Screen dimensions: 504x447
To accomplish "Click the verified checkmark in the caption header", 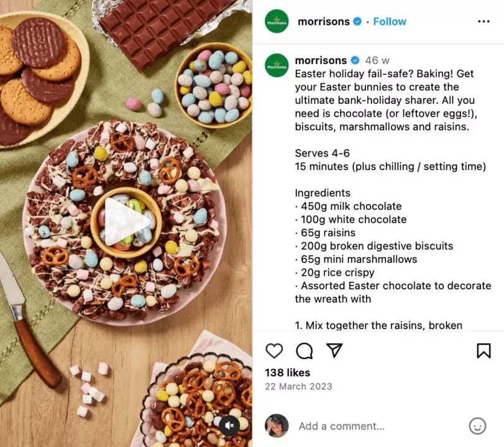I will pos(354,60).
